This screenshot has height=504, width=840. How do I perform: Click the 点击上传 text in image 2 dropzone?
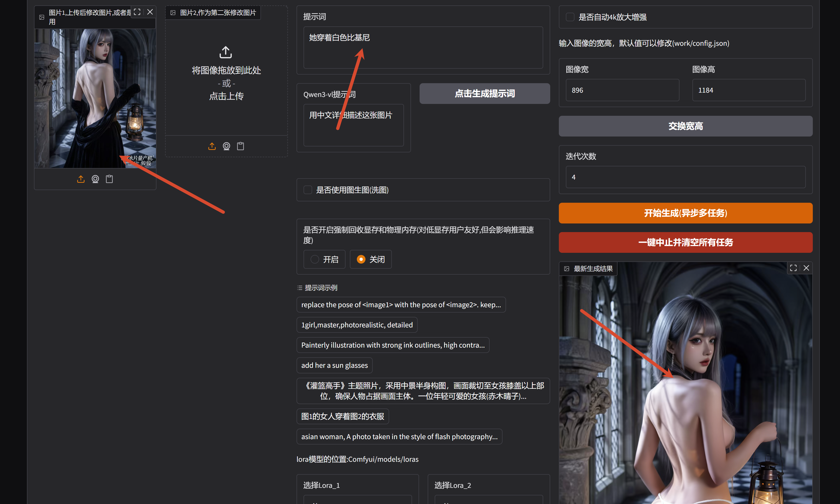pos(226,96)
